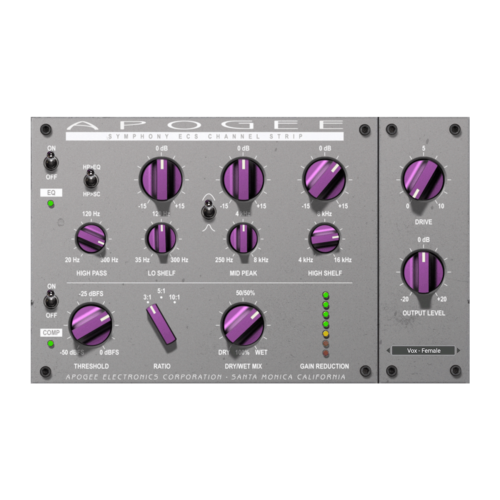Click the green EQ status LED
This screenshot has height=500, width=500.
(51, 204)
